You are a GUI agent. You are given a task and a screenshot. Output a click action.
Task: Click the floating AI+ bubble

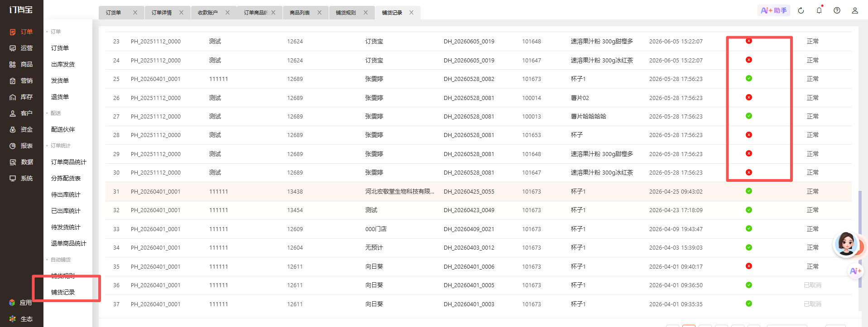click(x=855, y=271)
